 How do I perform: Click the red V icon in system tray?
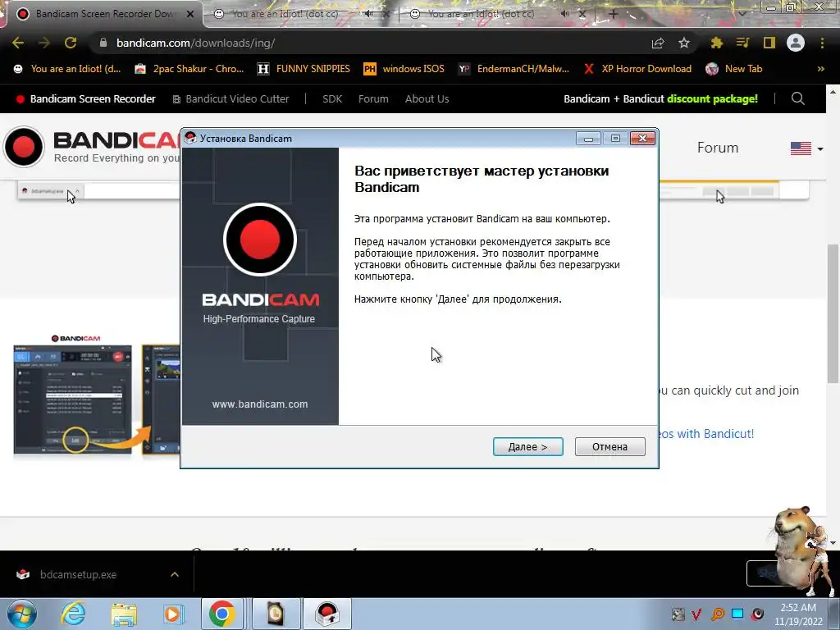(696, 614)
